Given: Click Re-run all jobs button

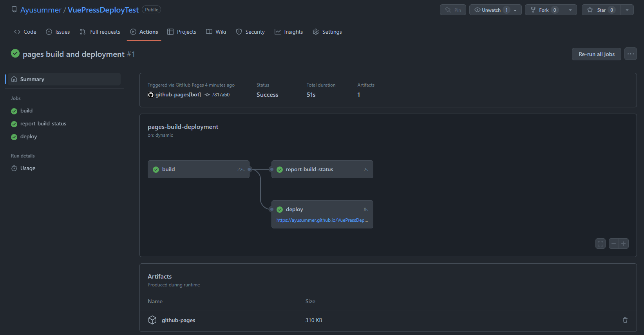Looking at the screenshot, I should pyautogui.click(x=597, y=54).
